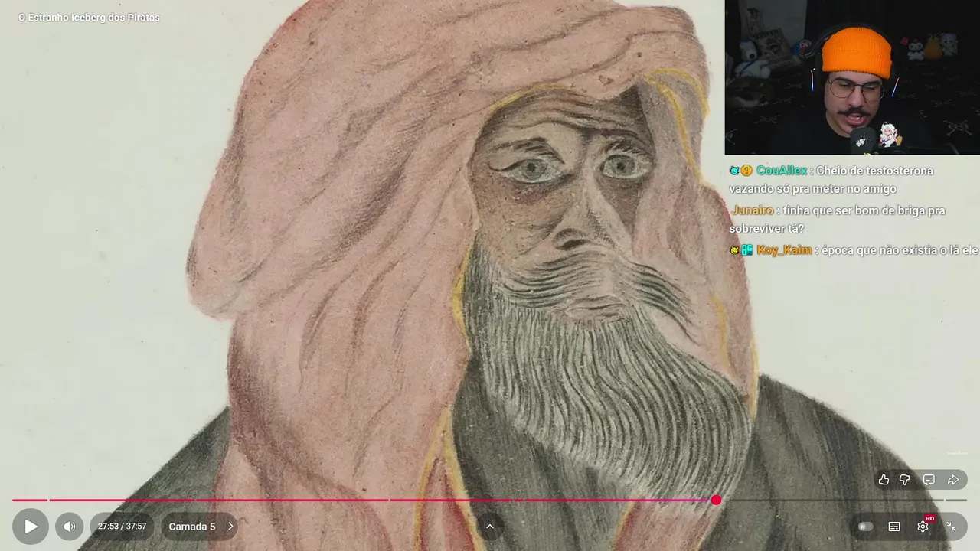Like the video with thumbs up
Viewport: 980px width, 551px height.
884,480
